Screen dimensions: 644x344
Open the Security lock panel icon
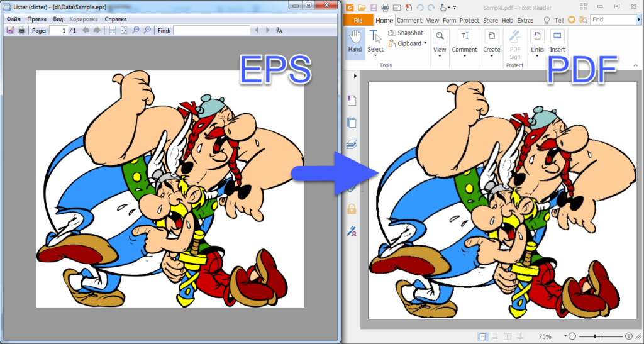(x=352, y=209)
